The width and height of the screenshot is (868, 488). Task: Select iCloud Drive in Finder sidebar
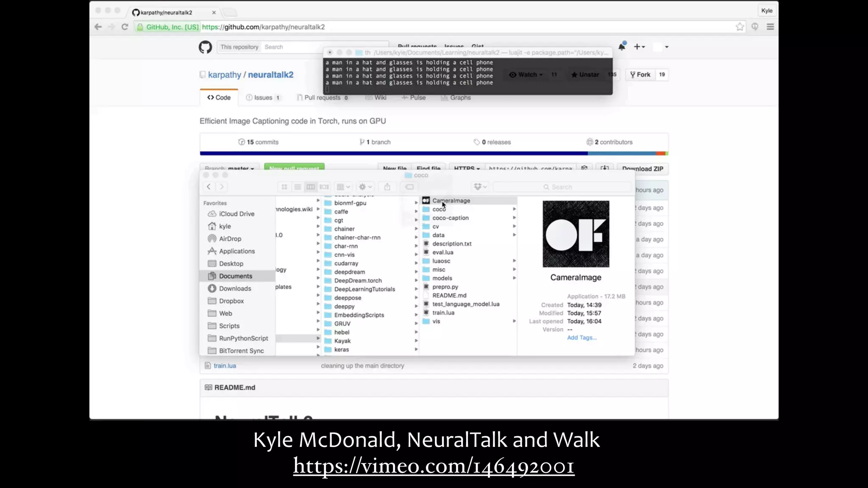(237, 214)
